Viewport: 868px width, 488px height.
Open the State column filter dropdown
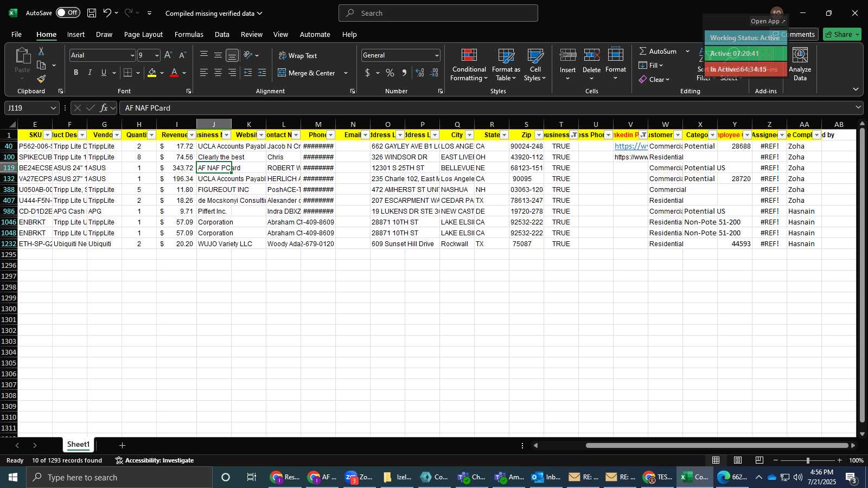[x=504, y=135]
